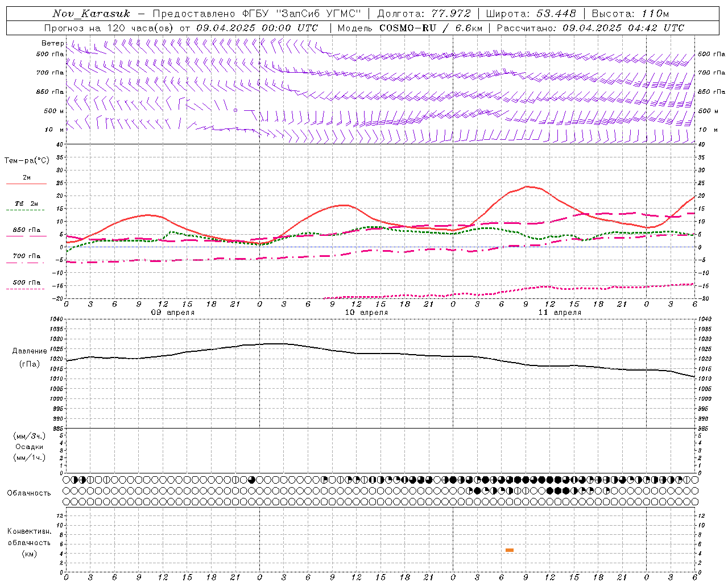Click the model name "COSMO-RU / 6.6км"
The height and width of the screenshot is (582, 728).
431,28
